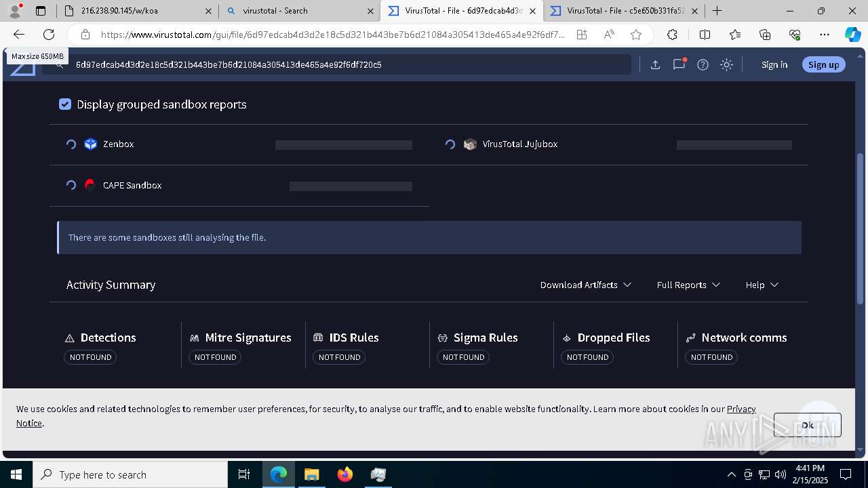This screenshot has height=488, width=868.
Task: Open Edge Settings and more menu
Action: pos(825,35)
